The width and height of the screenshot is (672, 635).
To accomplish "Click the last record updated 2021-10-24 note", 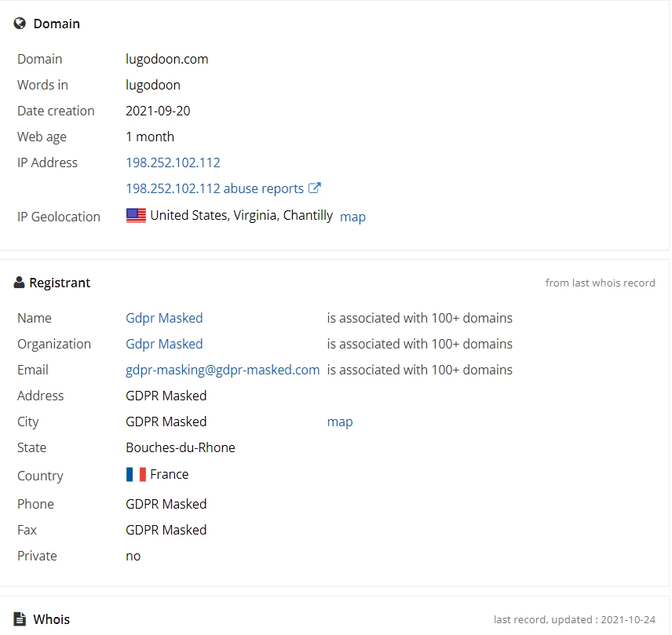I will tap(575, 619).
